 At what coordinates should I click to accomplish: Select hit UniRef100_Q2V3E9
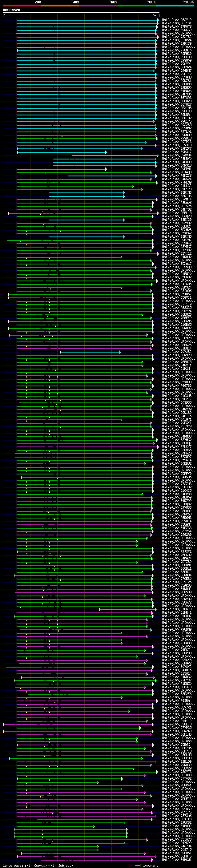[177, 145]
